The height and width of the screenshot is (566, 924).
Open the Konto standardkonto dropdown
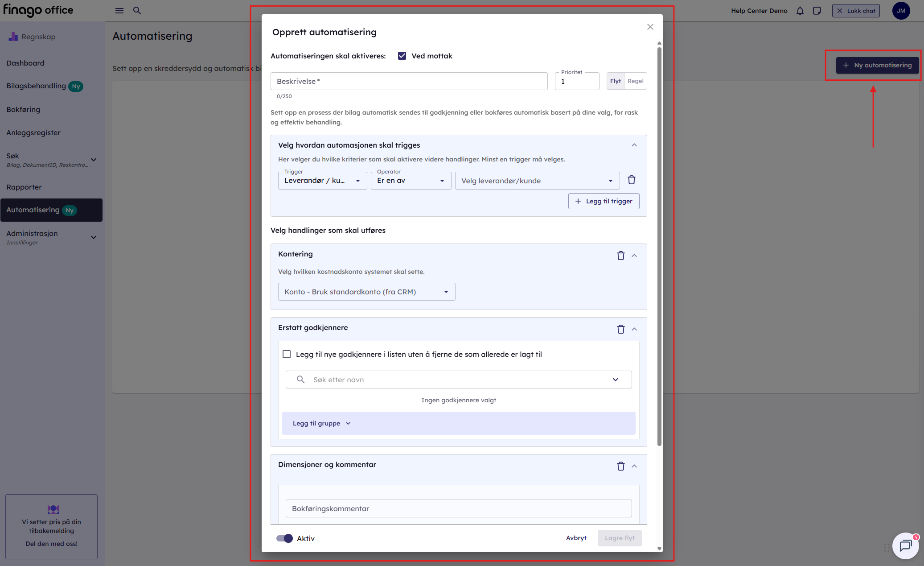click(366, 292)
